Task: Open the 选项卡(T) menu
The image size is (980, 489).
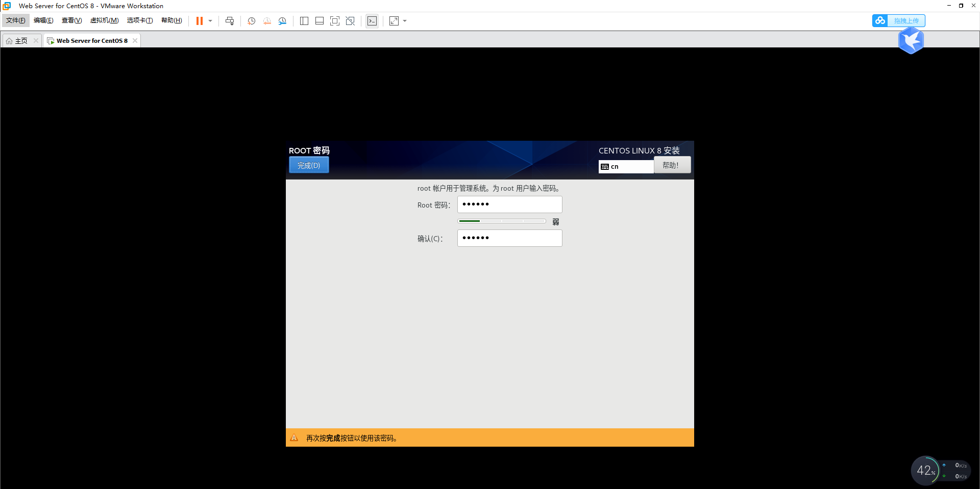Action: 139,20
